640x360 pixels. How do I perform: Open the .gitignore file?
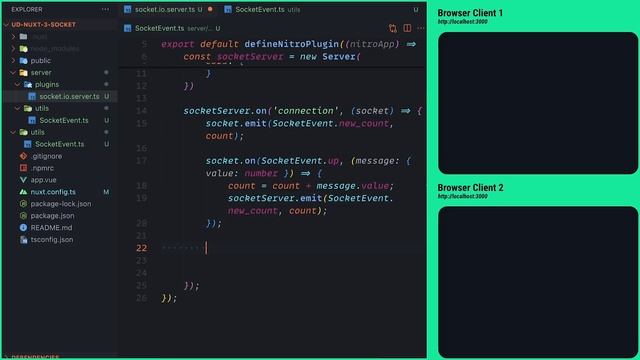pyautogui.click(x=46, y=156)
